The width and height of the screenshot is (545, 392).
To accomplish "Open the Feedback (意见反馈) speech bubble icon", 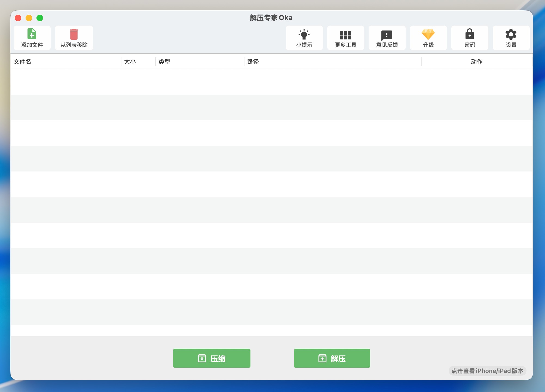I will tap(387, 35).
